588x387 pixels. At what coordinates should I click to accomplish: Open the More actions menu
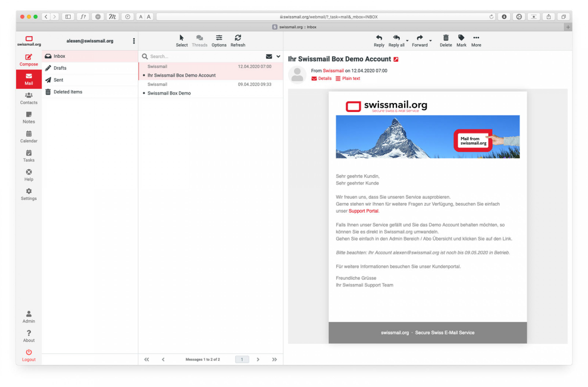[x=476, y=41]
